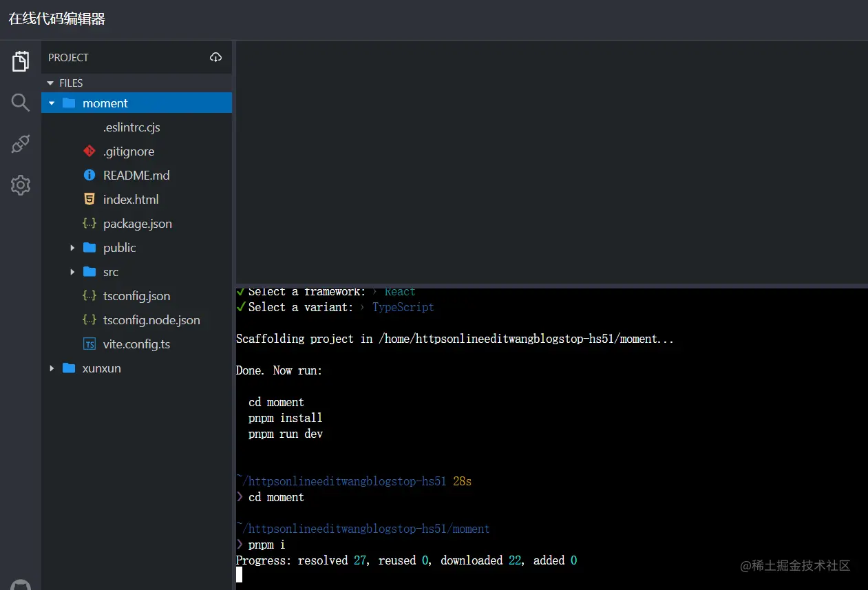Click the PROJECT panel header

coord(136,57)
